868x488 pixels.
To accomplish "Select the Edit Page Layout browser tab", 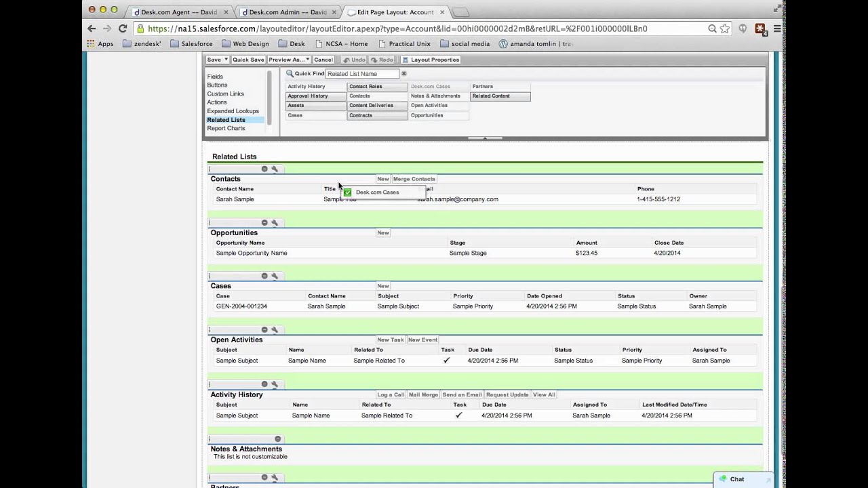I will click(395, 12).
